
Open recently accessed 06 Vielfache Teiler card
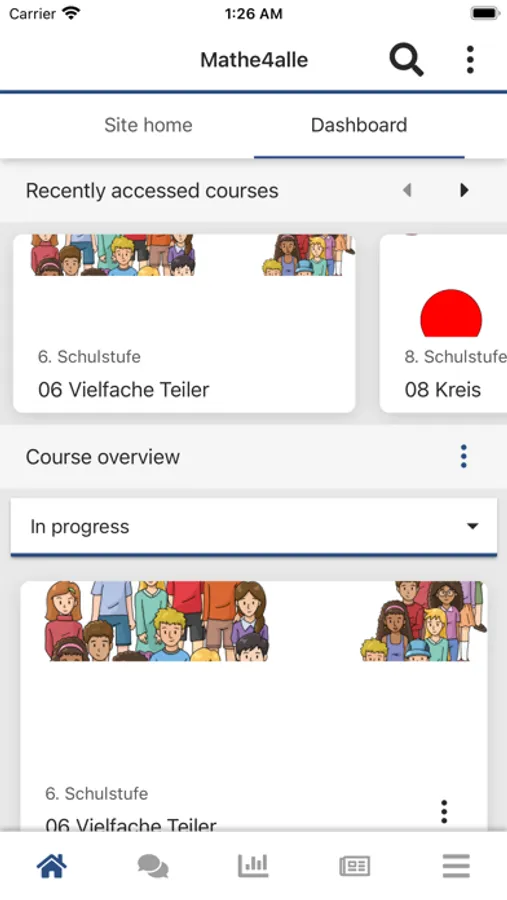tap(184, 323)
